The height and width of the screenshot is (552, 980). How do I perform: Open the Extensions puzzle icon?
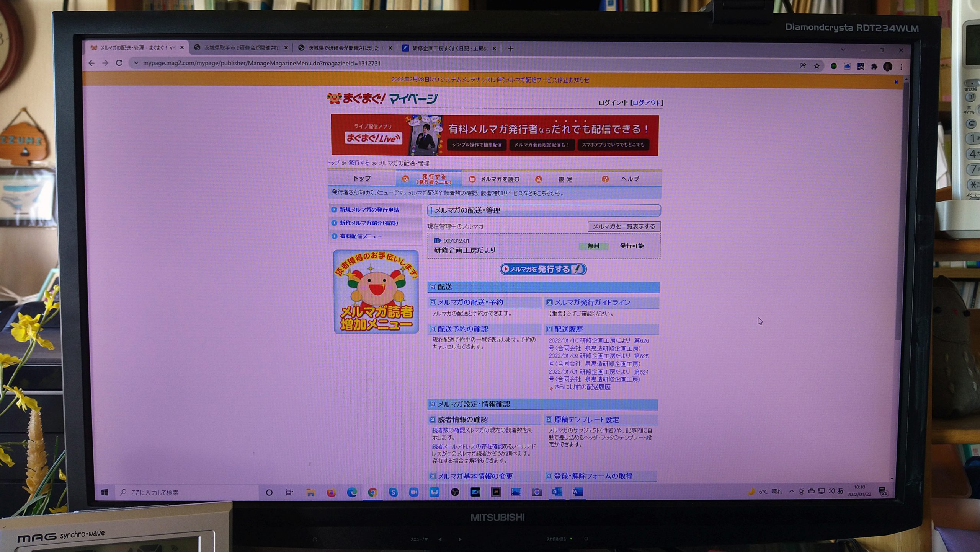coord(874,67)
